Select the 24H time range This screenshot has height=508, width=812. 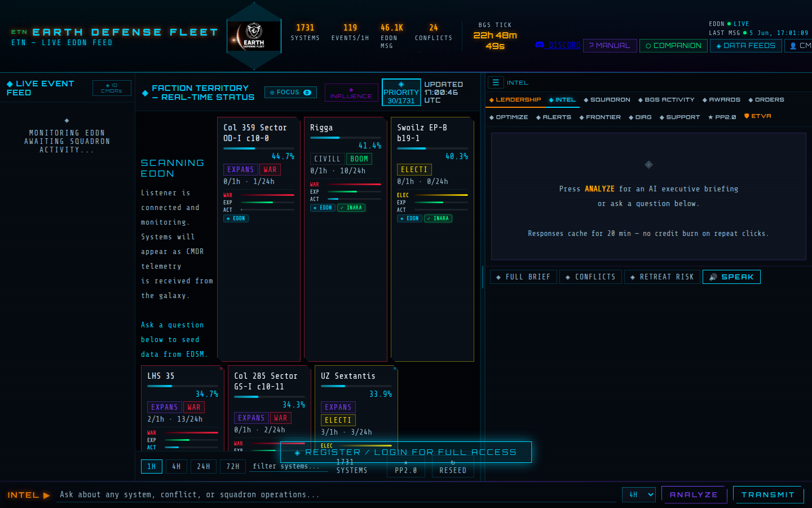pos(204,467)
